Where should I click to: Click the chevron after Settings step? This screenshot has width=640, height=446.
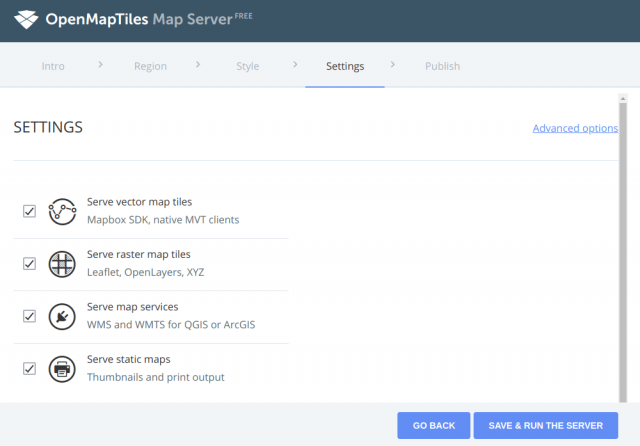pyautogui.click(x=393, y=65)
